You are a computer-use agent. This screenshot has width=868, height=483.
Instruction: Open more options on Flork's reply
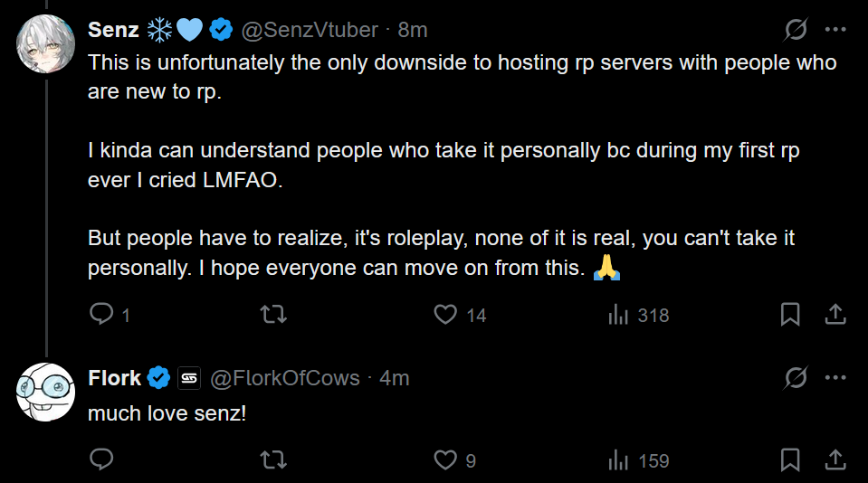[x=835, y=377]
